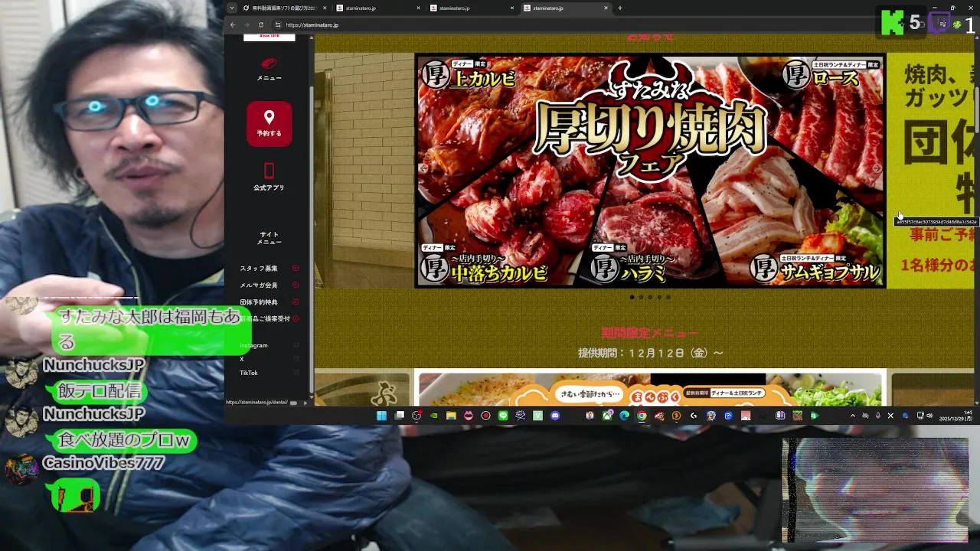
Task: Click the arrow icon beside 団体予約特典
Action: (x=296, y=302)
